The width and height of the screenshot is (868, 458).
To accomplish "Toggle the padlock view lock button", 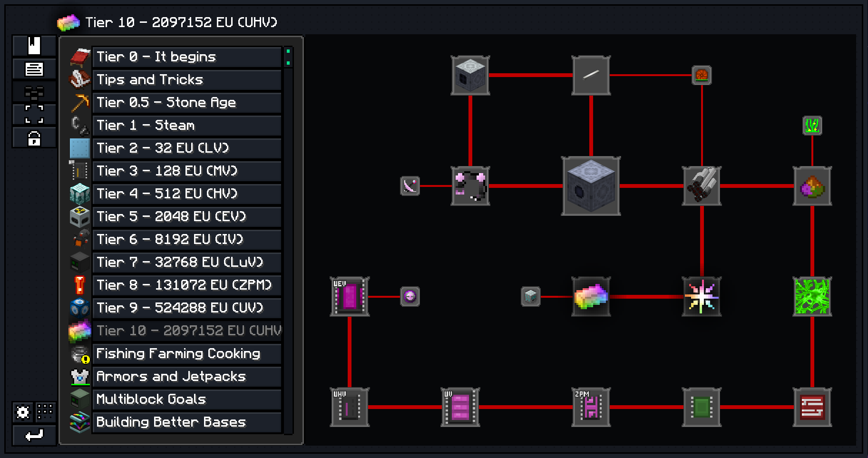I will 34,138.
